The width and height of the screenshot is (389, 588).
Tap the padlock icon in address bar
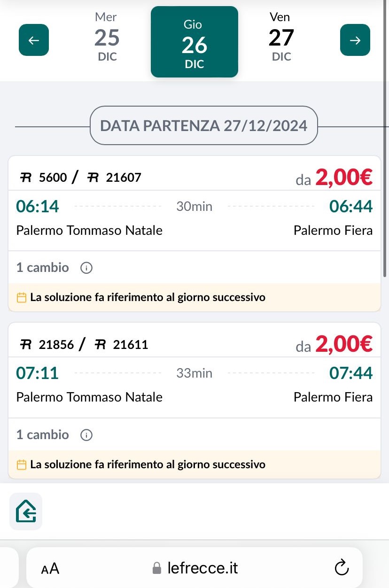(x=157, y=569)
